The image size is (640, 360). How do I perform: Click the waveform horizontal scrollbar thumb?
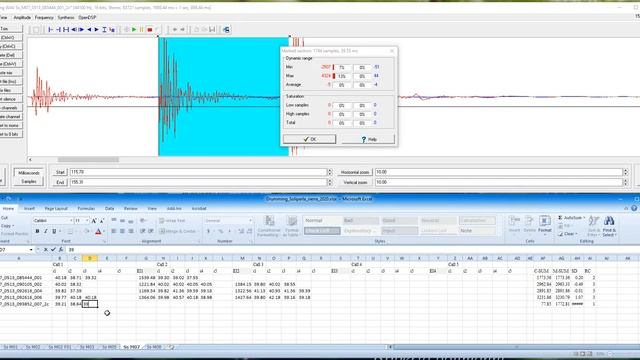coord(88,160)
